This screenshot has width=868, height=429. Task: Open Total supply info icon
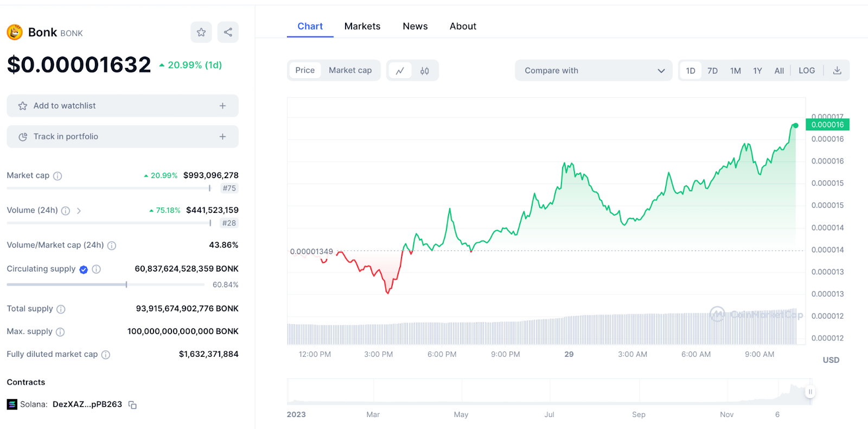61,309
